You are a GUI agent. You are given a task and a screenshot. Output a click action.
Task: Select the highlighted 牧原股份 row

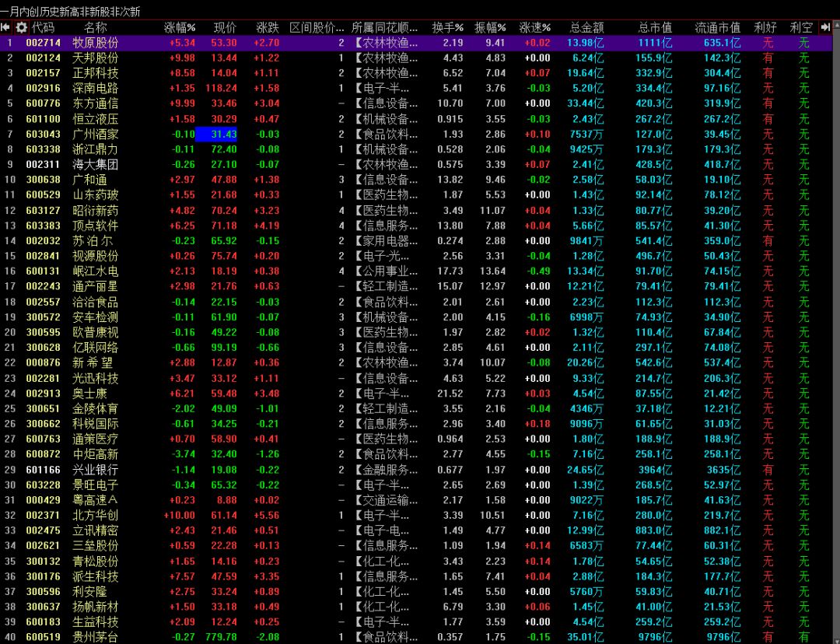coord(415,42)
